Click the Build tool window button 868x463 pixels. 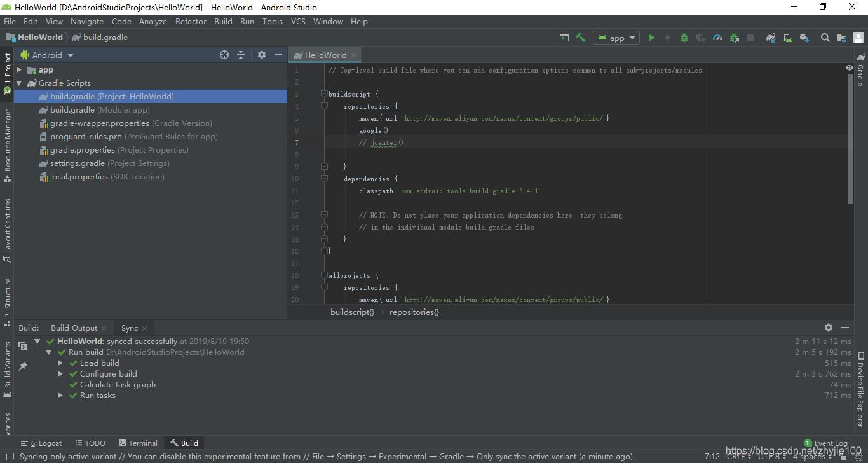(184, 443)
